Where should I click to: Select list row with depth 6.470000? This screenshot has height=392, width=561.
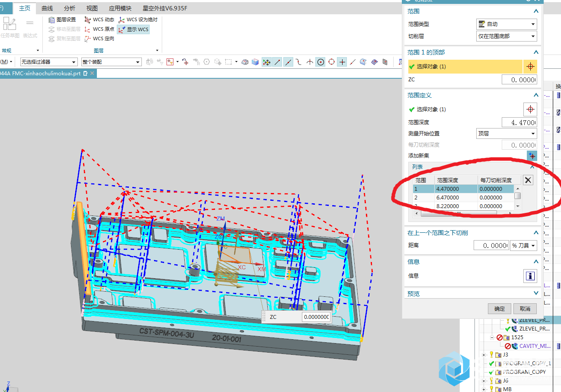(463, 197)
